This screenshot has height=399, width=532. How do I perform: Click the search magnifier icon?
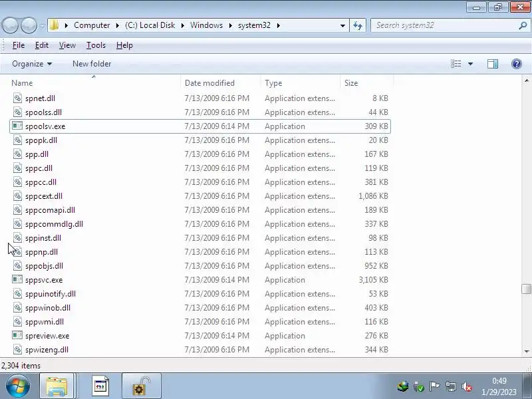pos(523,25)
